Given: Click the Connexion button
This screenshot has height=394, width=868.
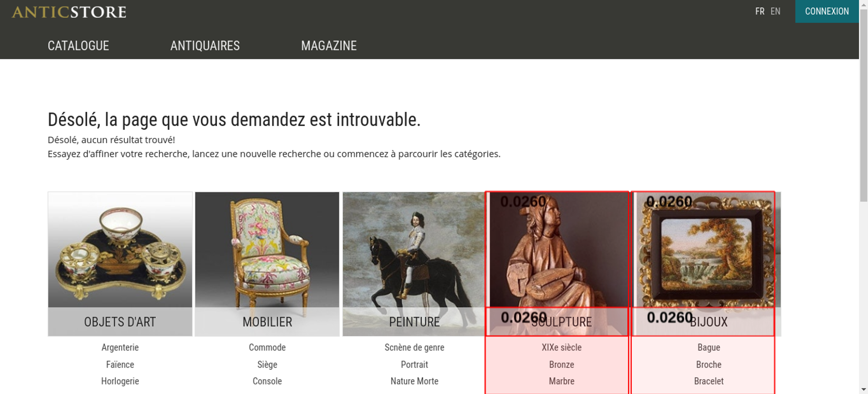Looking at the screenshot, I should pyautogui.click(x=827, y=11).
